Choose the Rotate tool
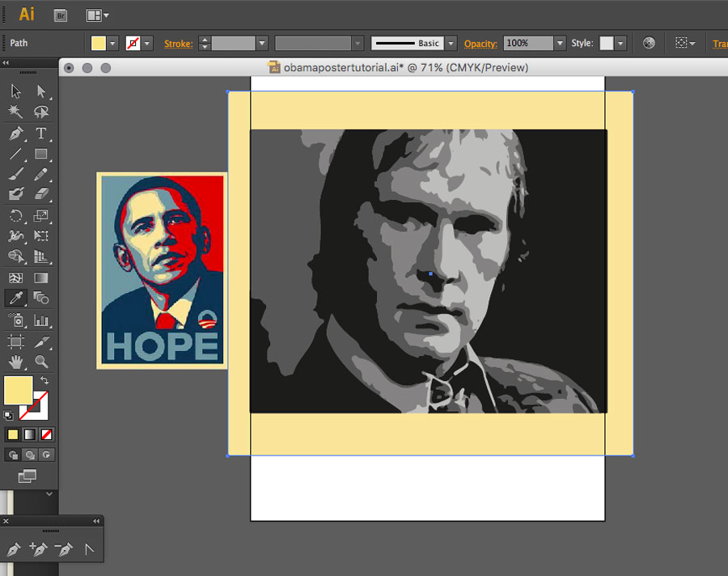Viewport: 728px width, 576px height. 16,215
